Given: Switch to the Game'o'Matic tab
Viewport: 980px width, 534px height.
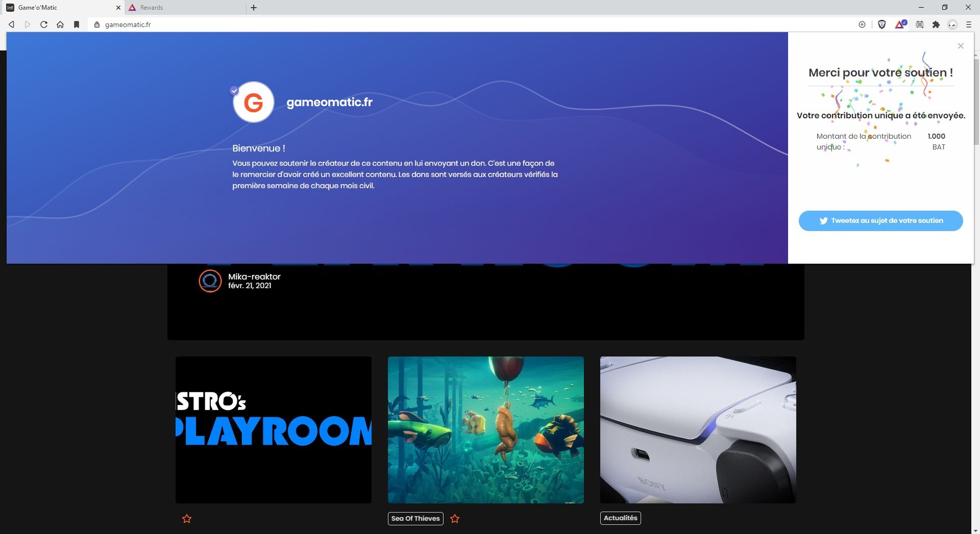Looking at the screenshot, I should coord(62,8).
